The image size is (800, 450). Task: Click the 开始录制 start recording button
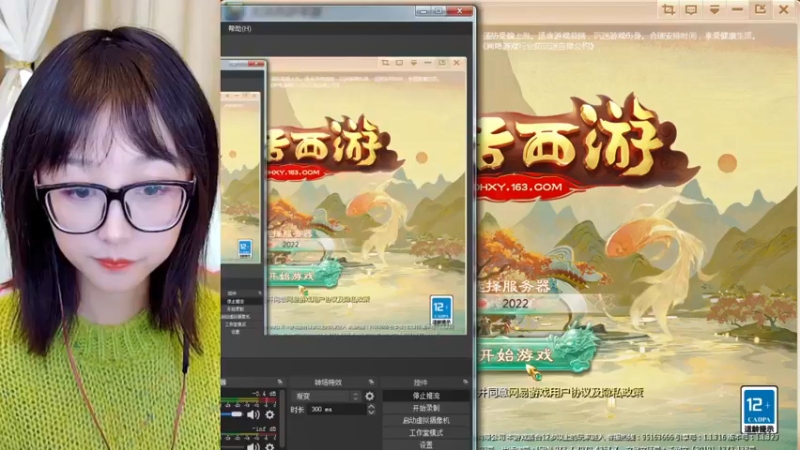point(426,408)
